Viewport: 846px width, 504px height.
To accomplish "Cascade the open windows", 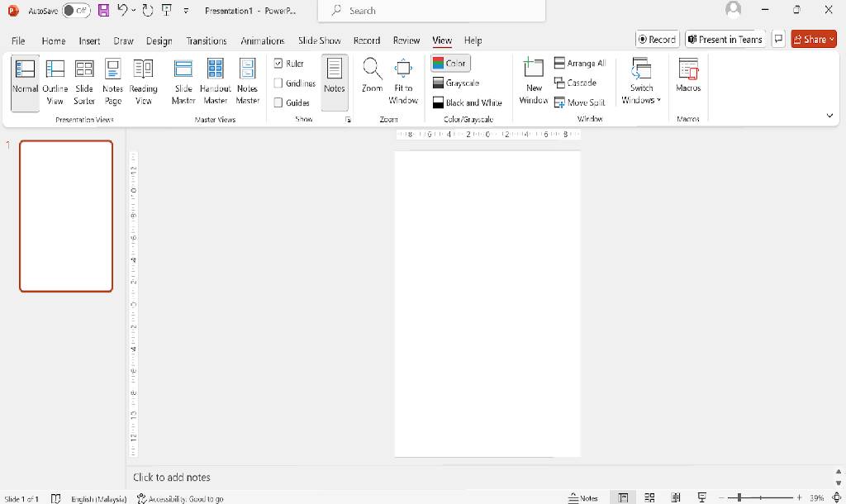I will point(575,83).
